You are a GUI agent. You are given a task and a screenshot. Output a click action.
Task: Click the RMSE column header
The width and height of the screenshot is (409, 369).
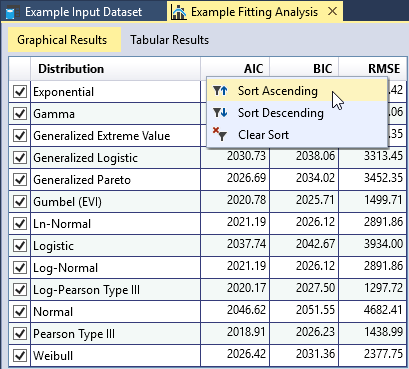pos(373,69)
